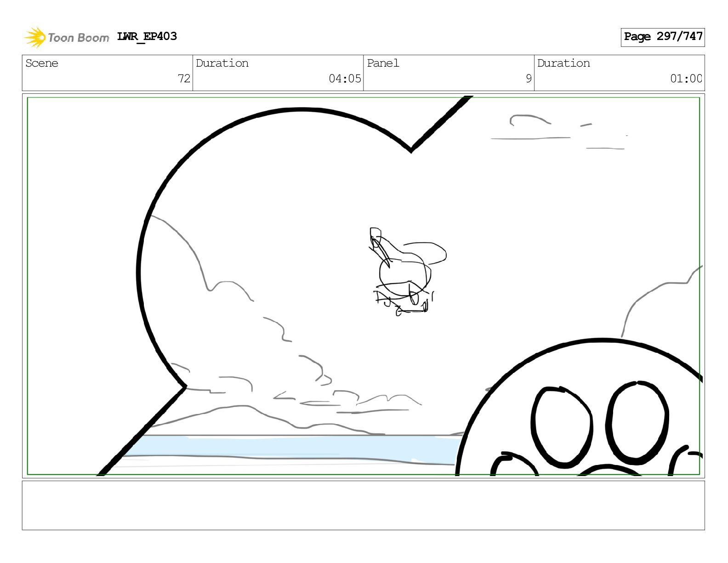Click the empty notes box below panel
728x563 pixels.
coord(363,505)
